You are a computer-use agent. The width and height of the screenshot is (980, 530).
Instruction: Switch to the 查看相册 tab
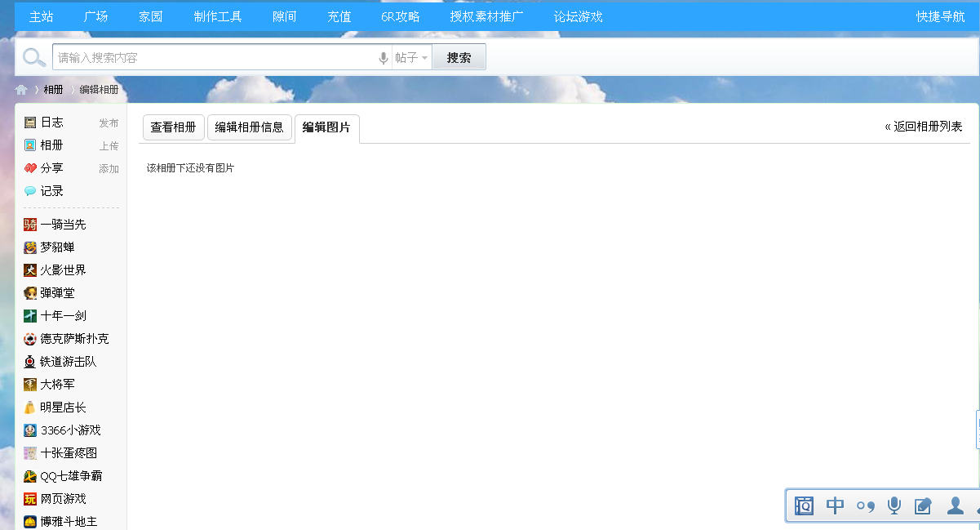click(x=173, y=127)
